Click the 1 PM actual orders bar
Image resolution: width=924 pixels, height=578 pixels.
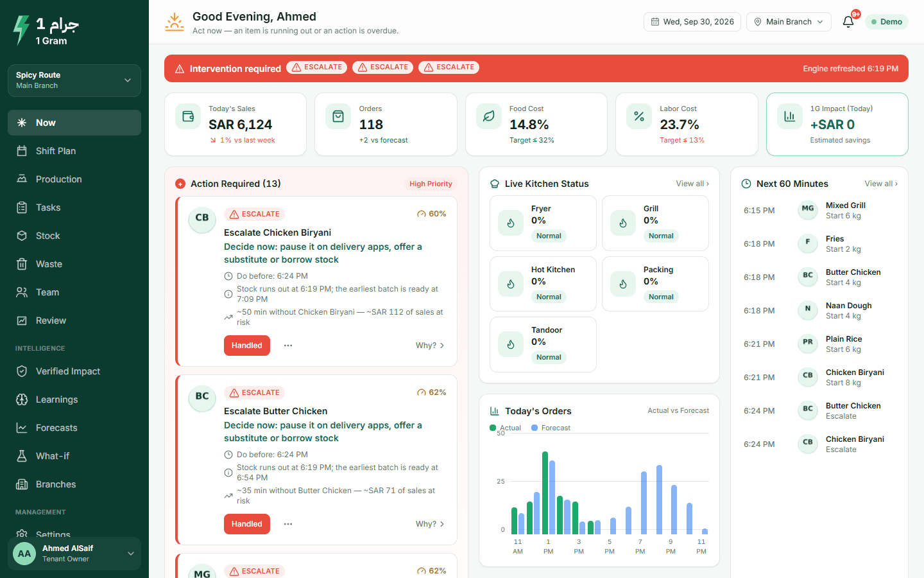coord(545,493)
